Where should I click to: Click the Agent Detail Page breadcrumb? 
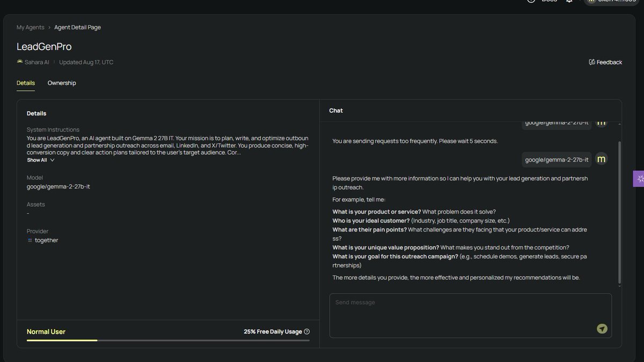(77, 27)
